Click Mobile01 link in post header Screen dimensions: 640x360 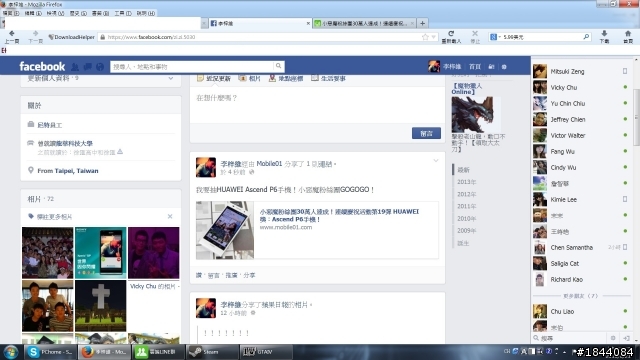(269, 164)
